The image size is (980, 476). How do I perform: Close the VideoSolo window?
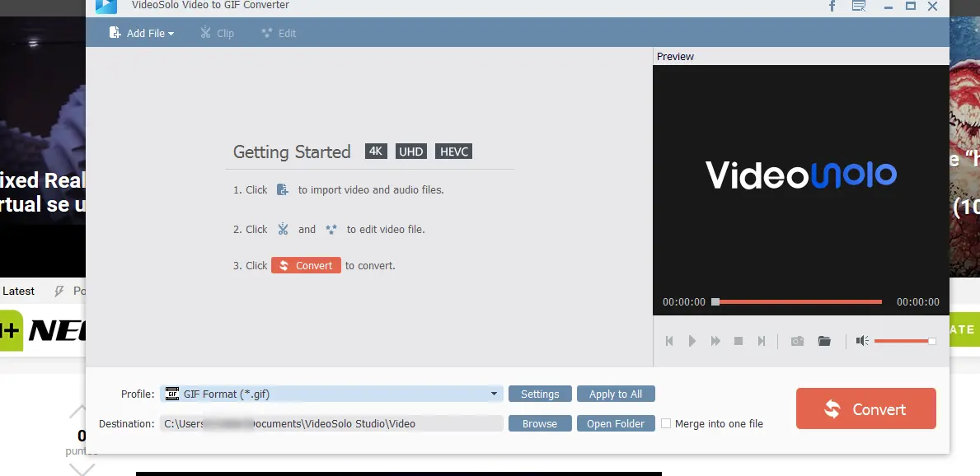(x=932, y=7)
